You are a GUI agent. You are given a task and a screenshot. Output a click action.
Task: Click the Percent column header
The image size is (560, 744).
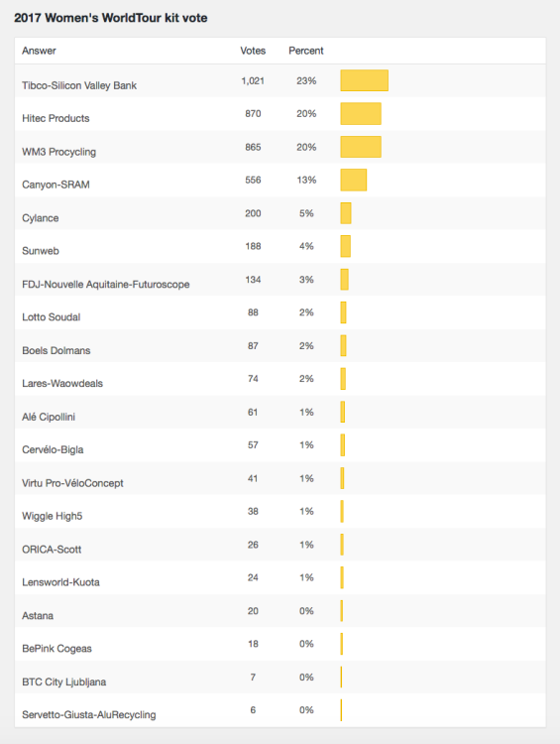306,51
